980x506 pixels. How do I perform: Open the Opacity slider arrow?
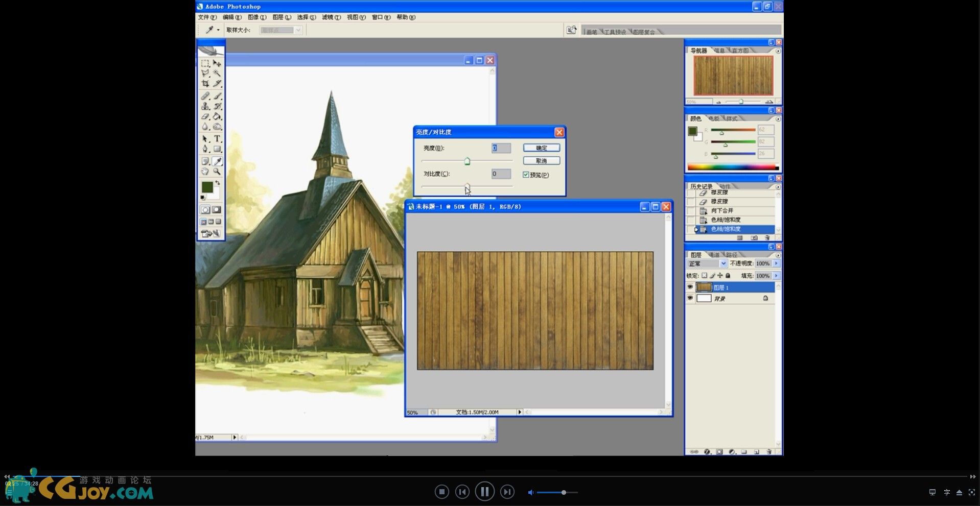coord(776,263)
